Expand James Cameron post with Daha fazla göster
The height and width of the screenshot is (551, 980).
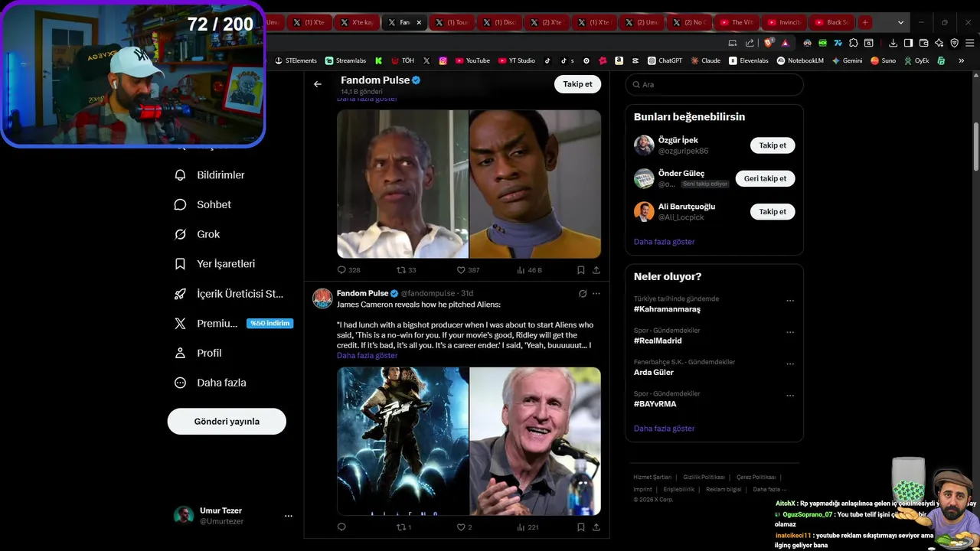[x=367, y=355]
